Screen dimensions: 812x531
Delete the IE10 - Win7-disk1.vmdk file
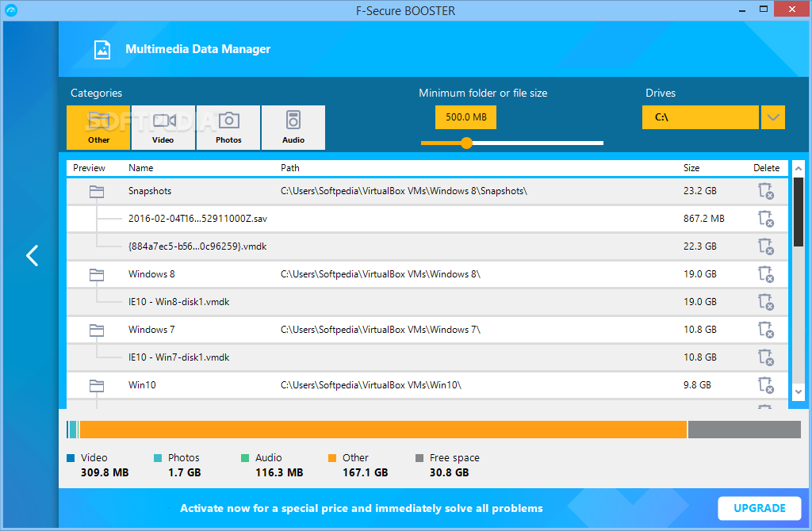click(766, 357)
